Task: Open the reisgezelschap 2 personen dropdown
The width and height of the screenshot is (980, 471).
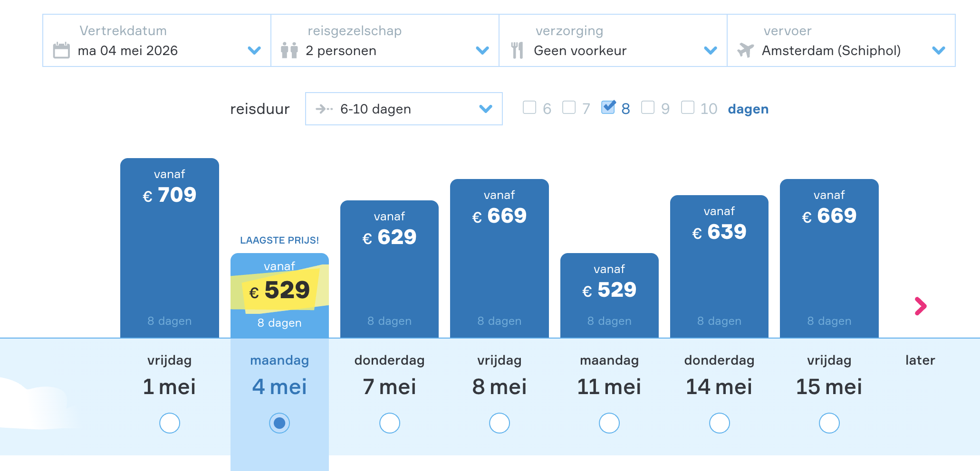Action: tap(482, 50)
